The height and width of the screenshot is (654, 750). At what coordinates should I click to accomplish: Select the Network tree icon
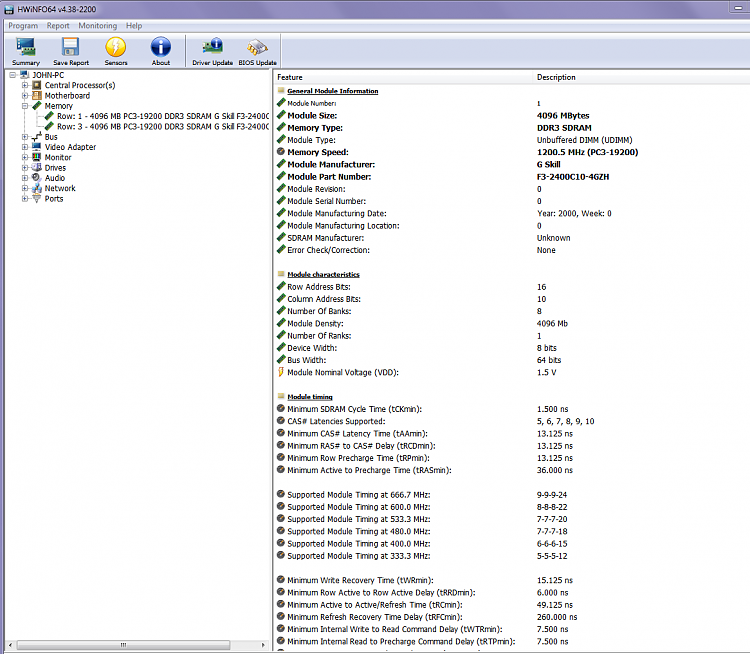click(37, 188)
